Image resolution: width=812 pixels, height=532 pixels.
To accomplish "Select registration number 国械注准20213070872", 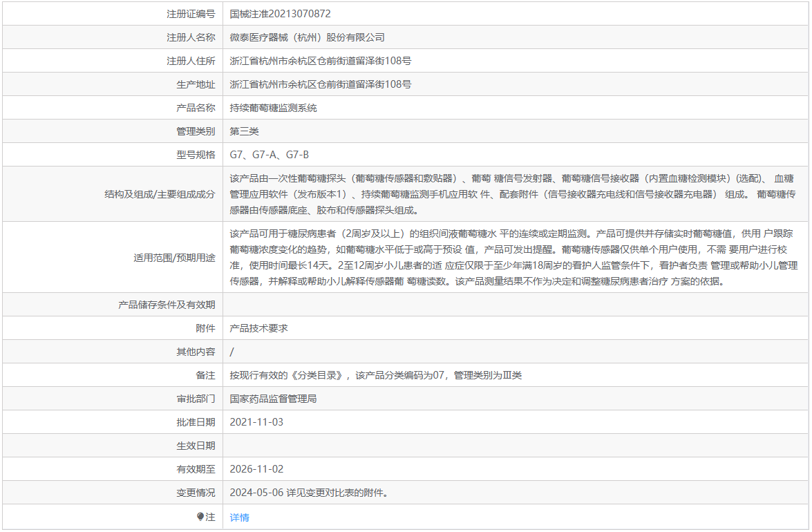I will [280, 14].
